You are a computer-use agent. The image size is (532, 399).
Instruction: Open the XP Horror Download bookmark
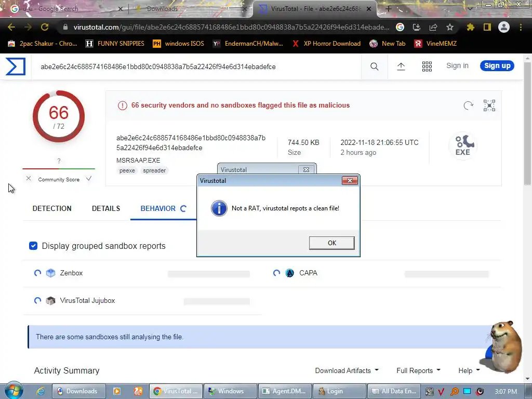[326, 44]
